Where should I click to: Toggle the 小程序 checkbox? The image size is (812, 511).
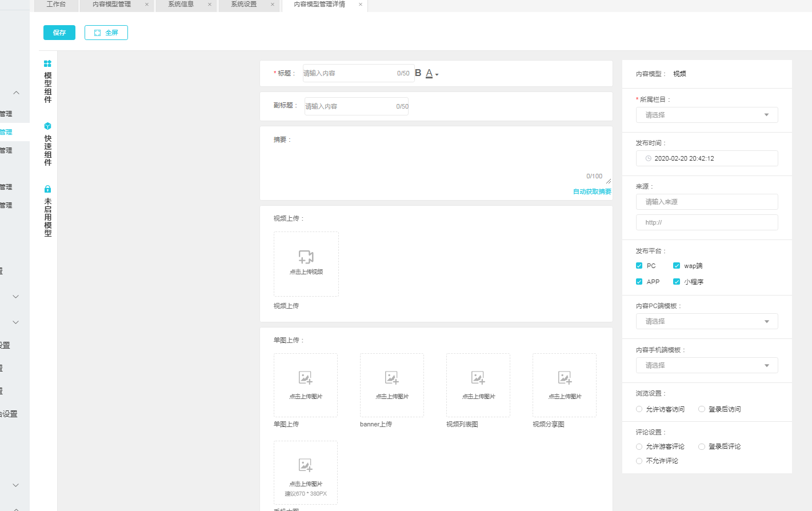tap(677, 282)
